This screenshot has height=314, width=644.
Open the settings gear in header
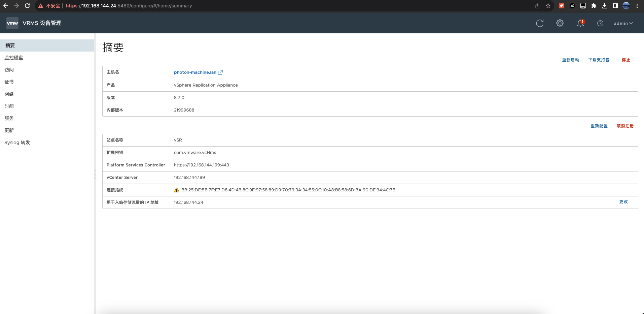click(x=560, y=23)
